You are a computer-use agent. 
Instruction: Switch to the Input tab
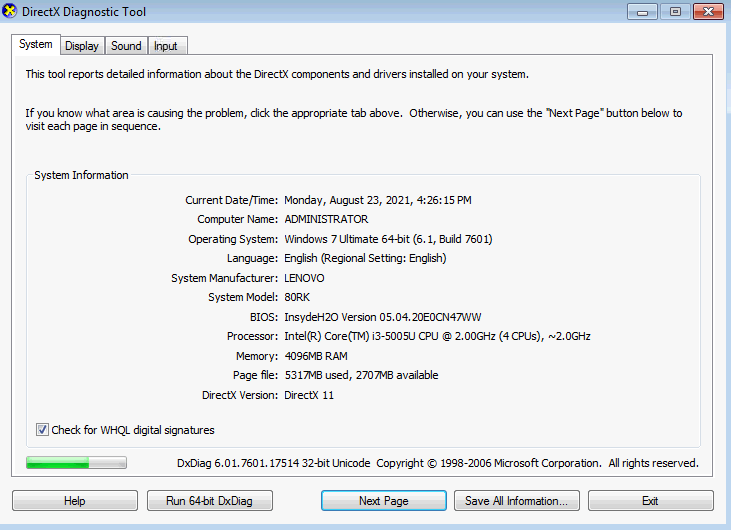tap(167, 46)
